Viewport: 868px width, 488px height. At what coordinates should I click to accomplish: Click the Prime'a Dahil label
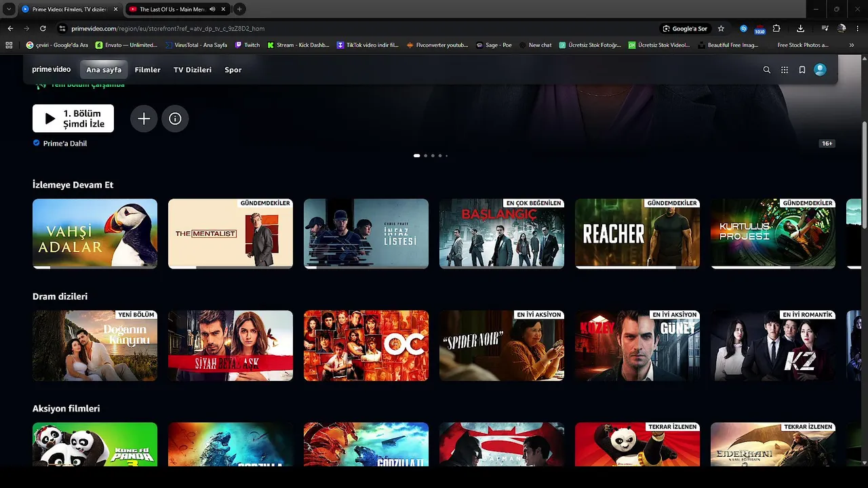65,144
